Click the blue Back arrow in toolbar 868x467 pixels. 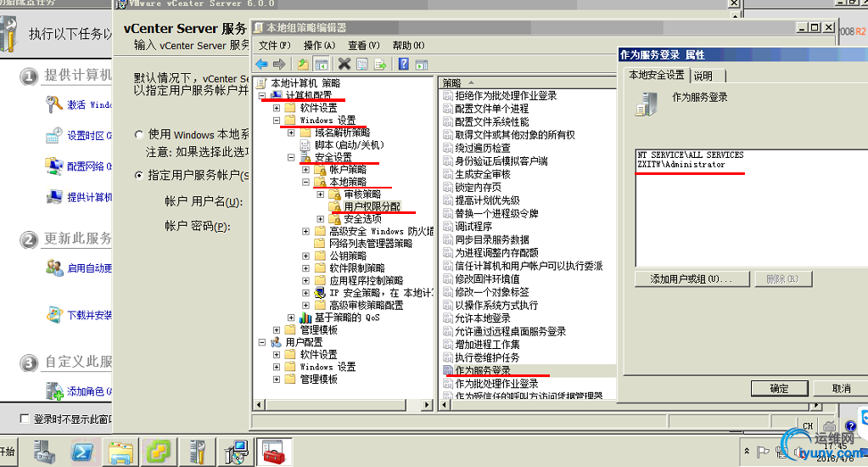(x=261, y=65)
